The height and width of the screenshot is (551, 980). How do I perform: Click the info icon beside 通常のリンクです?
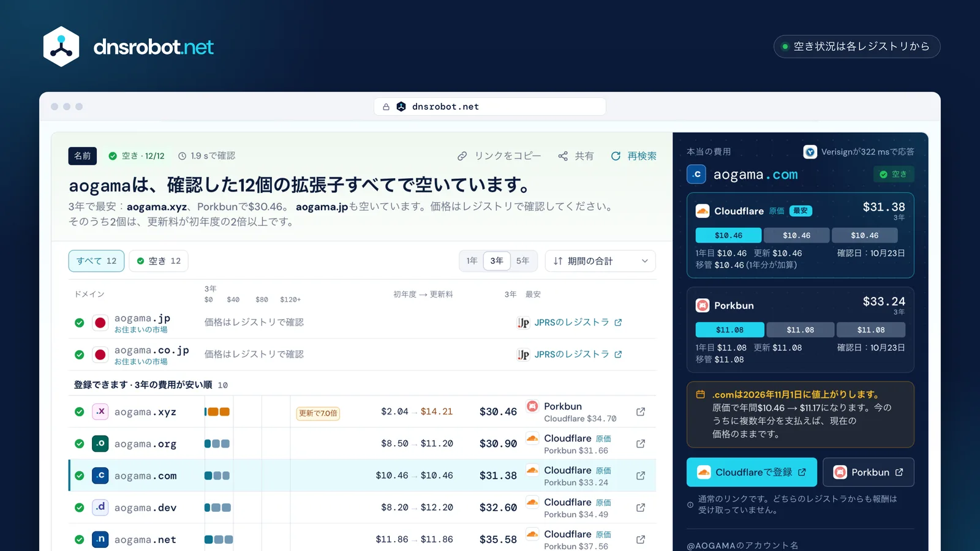[x=690, y=505]
